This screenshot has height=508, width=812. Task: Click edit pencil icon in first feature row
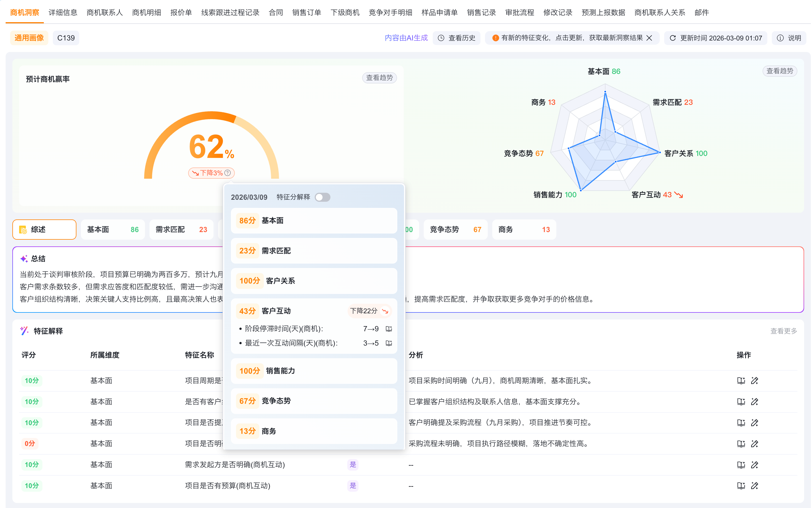click(x=755, y=381)
